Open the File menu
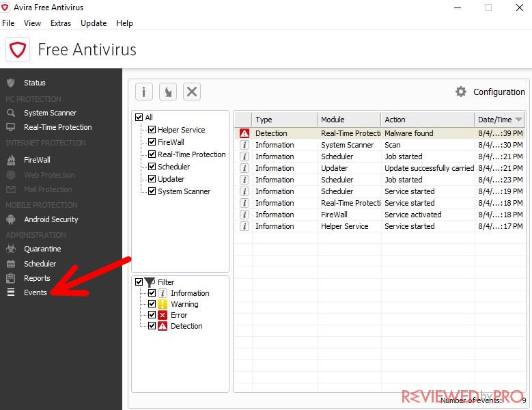This screenshot has width=532, height=410. click(8, 23)
